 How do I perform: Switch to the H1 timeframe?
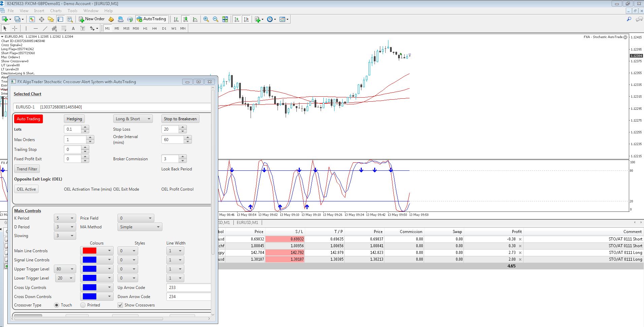pyautogui.click(x=145, y=28)
